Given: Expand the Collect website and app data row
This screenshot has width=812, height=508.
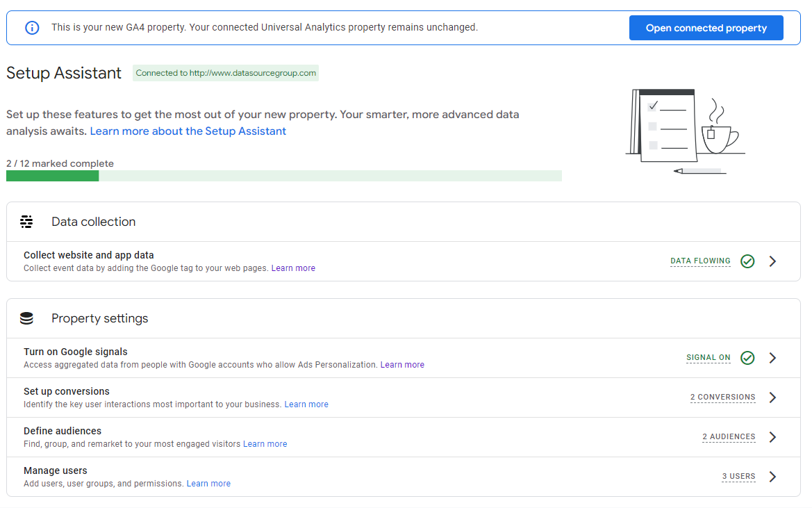Looking at the screenshot, I should tap(772, 261).
